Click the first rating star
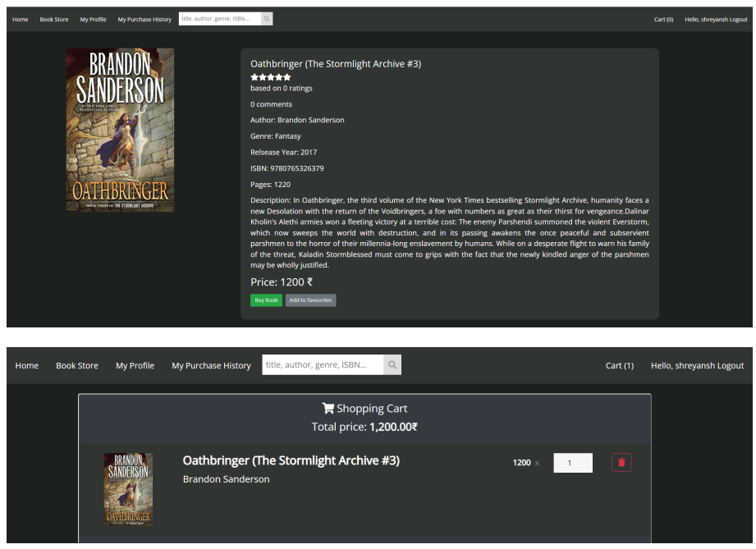 point(254,76)
